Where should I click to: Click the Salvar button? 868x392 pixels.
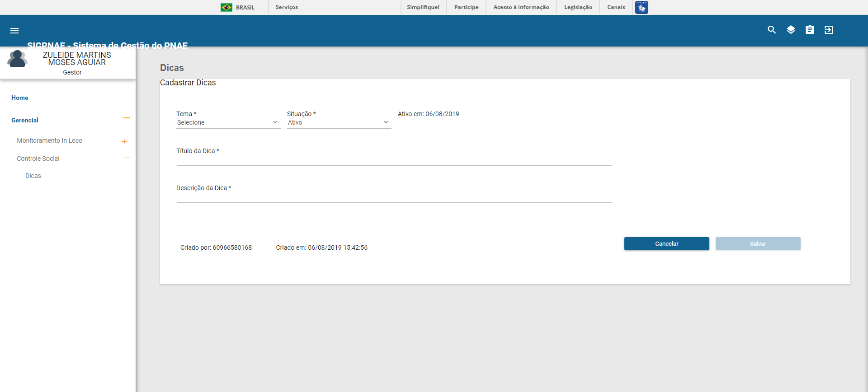(x=758, y=244)
